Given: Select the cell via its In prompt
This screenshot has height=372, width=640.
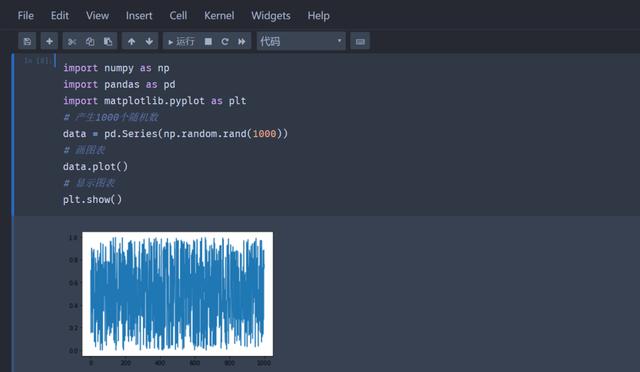Looking at the screenshot, I should click(36, 60).
